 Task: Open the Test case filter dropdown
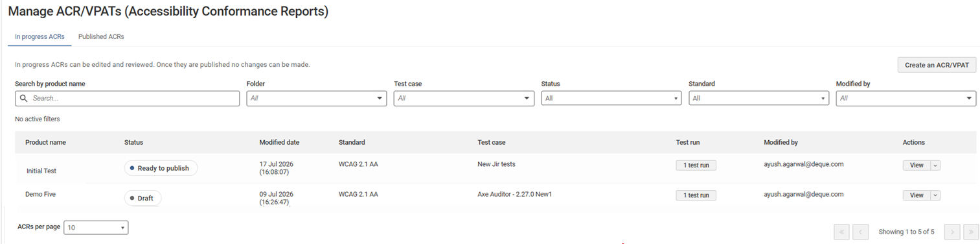click(x=464, y=98)
